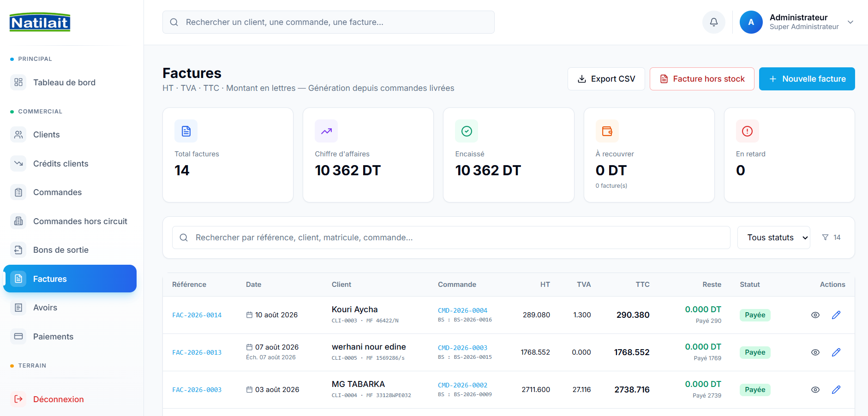Image resolution: width=868 pixels, height=416 pixels.
Task: Click the Référence column header
Action: point(189,285)
